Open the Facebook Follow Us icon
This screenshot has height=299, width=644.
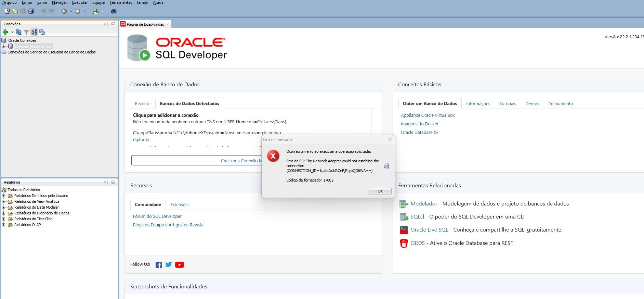click(159, 265)
